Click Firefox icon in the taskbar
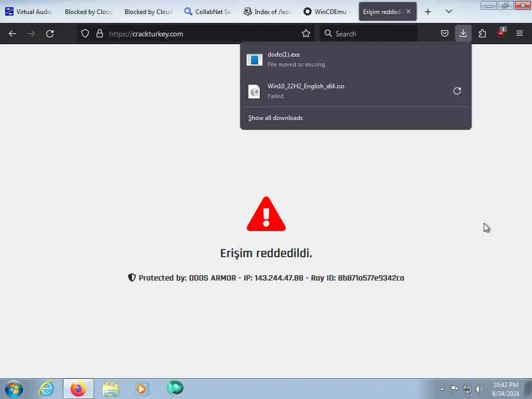The height and width of the screenshot is (399, 532). point(78,389)
